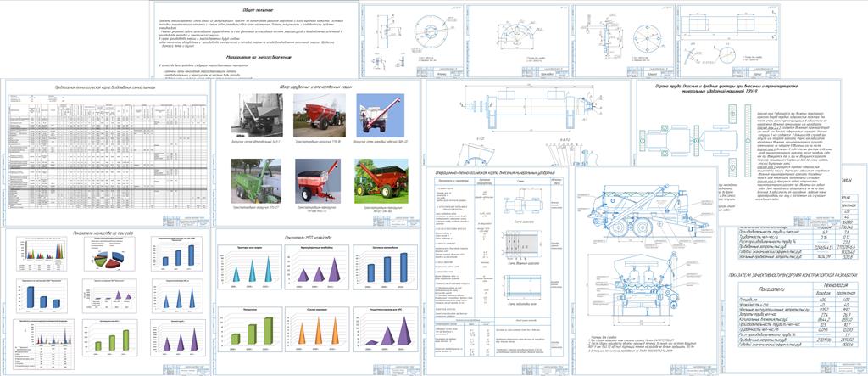Click the 'Мероприятия по энергосбережению' subheading
Viewport: 868px width, 376px height.
pyautogui.click(x=258, y=57)
